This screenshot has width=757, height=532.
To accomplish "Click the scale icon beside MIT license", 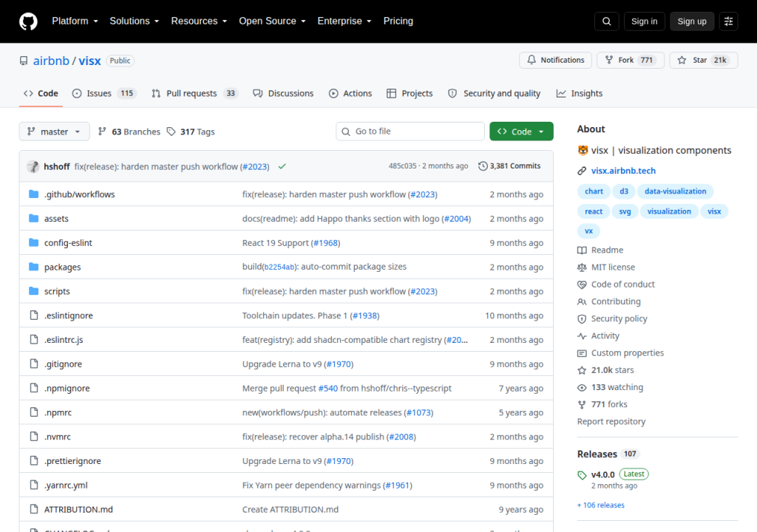I will tap(582, 267).
